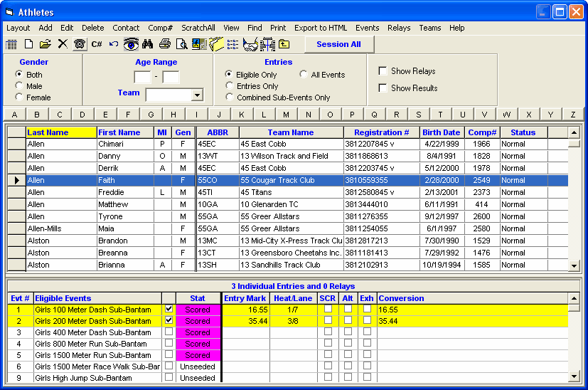Jump to last names starting with S

[x=419, y=115]
